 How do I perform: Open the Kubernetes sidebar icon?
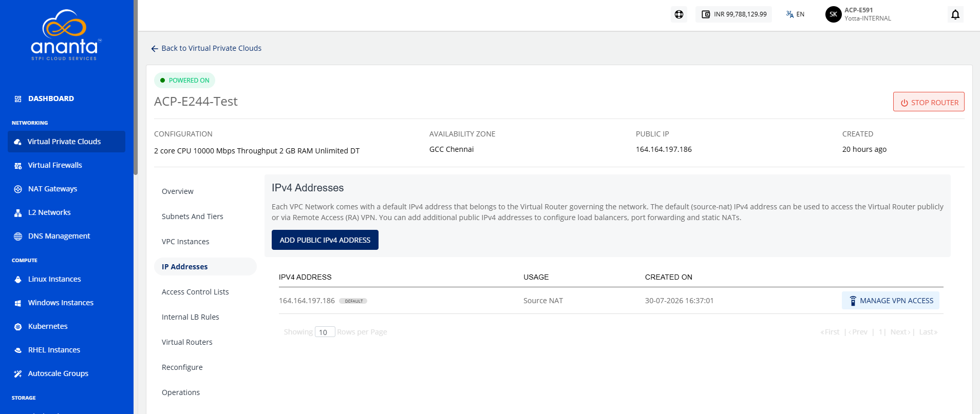pyautogui.click(x=18, y=327)
